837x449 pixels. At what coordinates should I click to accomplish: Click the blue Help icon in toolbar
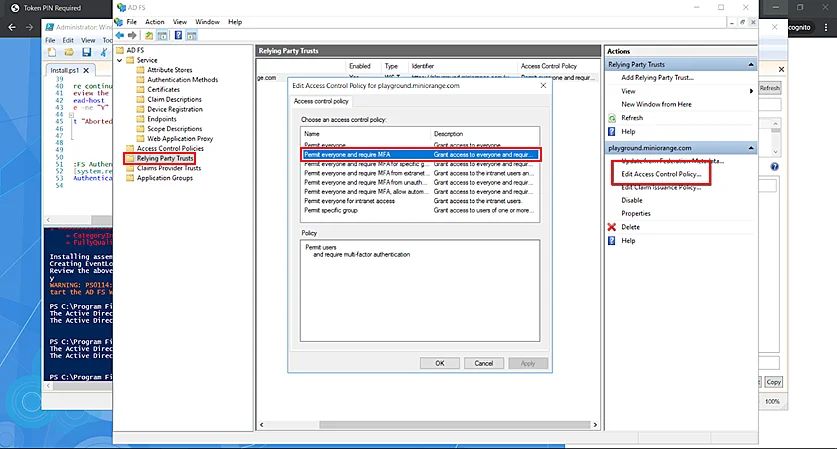[x=178, y=34]
